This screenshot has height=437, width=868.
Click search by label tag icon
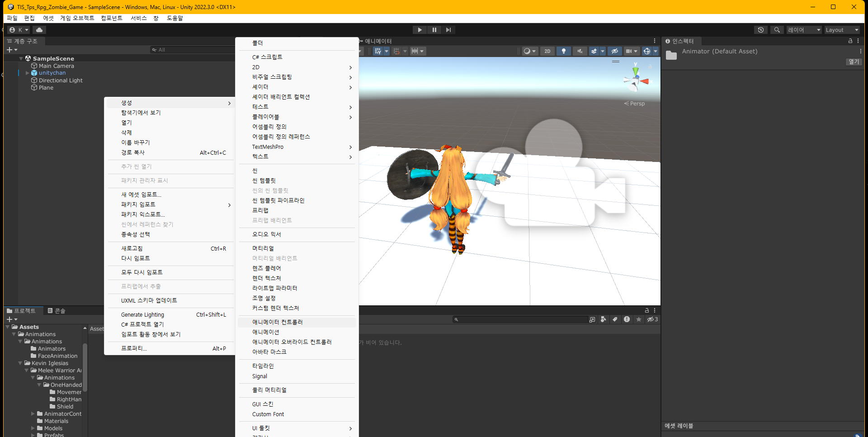615,319
